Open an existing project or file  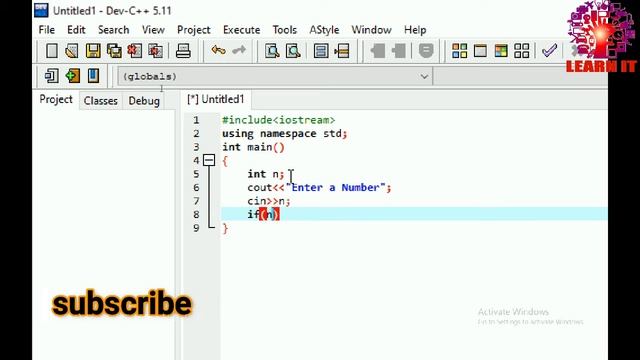[x=72, y=51]
